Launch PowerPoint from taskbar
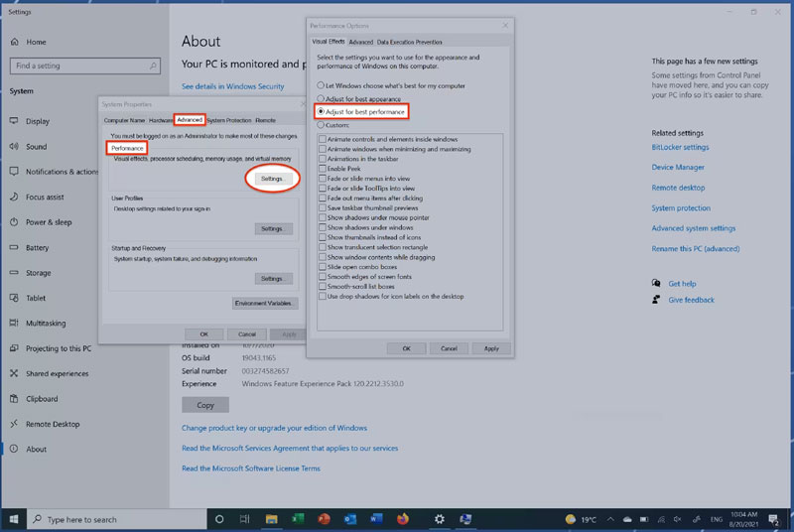 [325, 519]
